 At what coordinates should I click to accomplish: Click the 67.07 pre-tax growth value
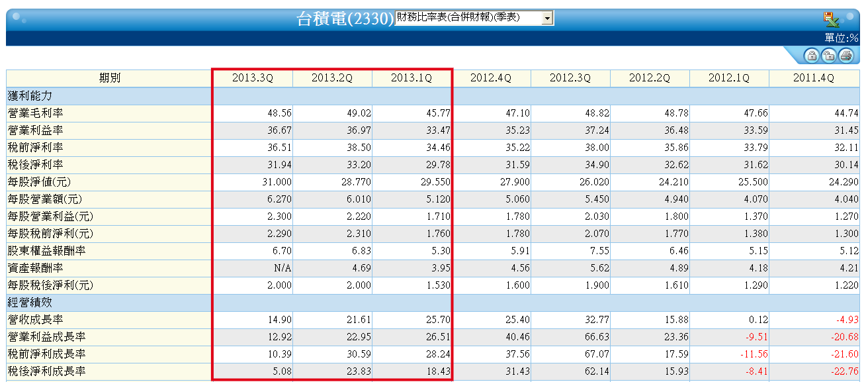(596, 354)
